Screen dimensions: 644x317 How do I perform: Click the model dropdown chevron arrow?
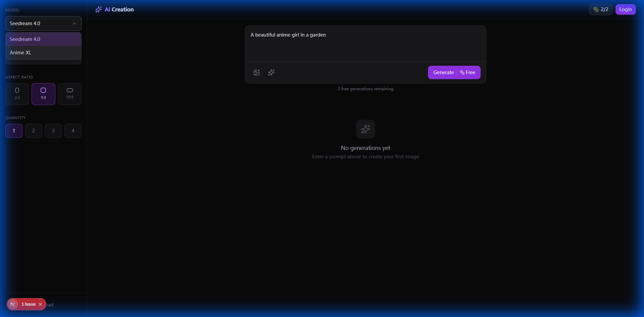[x=74, y=23]
